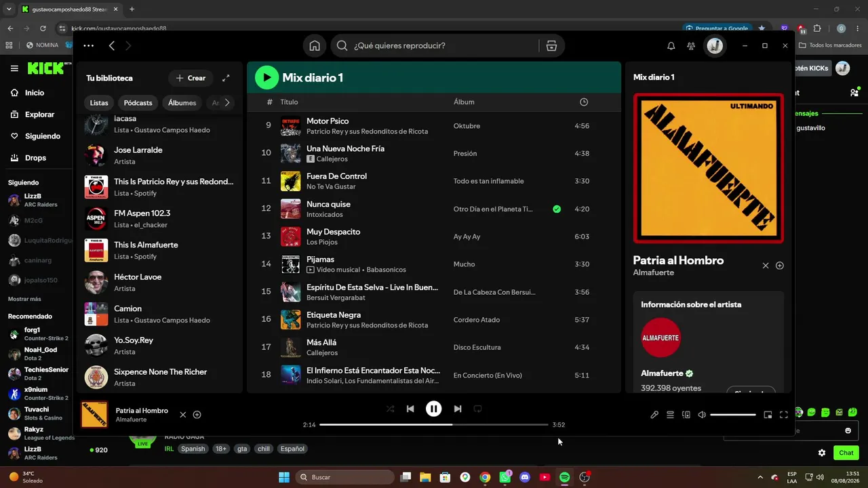Open Kick hamburger menu
The height and width of the screenshot is (488, 868).
(x=14, y=68)
